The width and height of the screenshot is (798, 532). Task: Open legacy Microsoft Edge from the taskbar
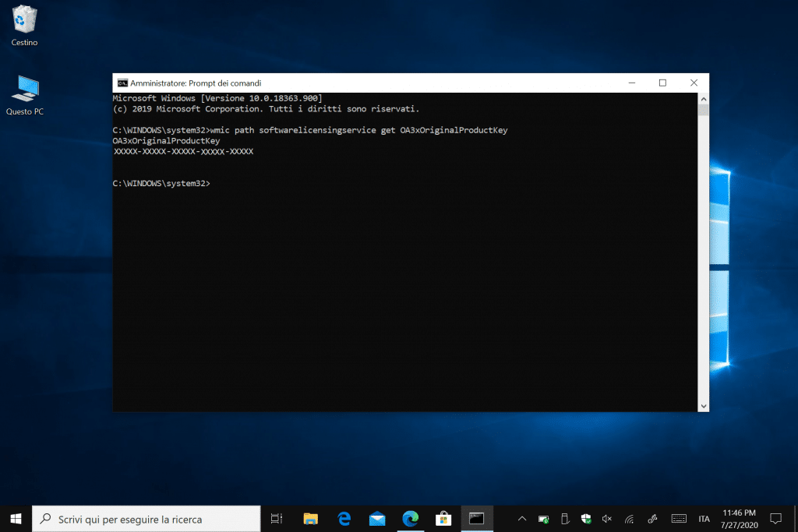point(344,518)
